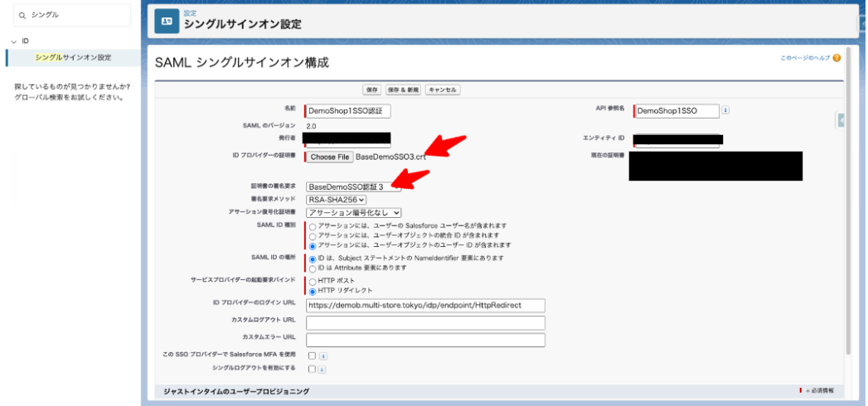The width and height of the screenshot is (868, 406).
Task: Click the Choose File button
Action: coord(329,157)
